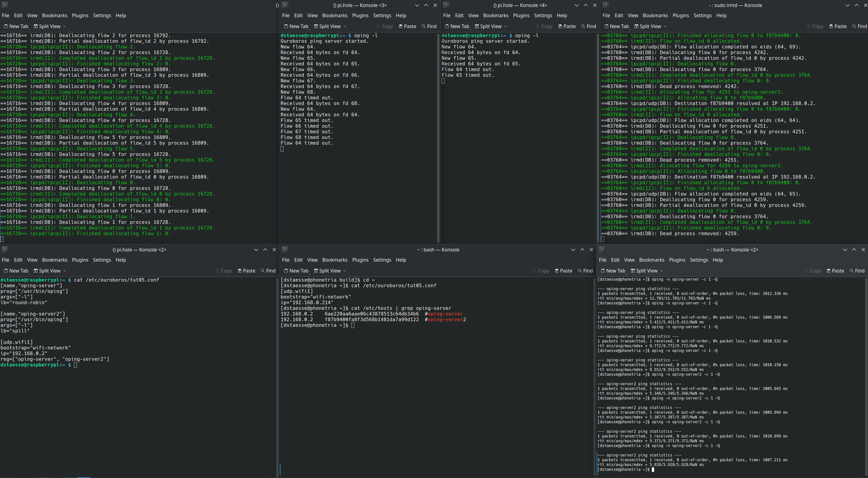The height and width of the screenshot is (478, 868).
Task: Expand Split View arrow in sudo irmd Konsole
Action: coord(665,26)
